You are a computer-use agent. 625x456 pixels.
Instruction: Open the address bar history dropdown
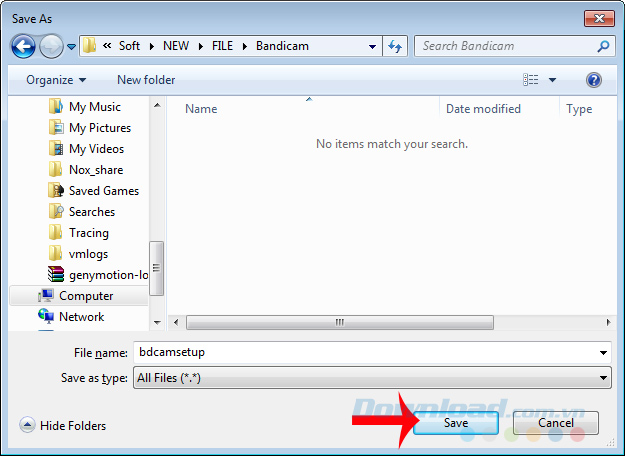point(372,47)
